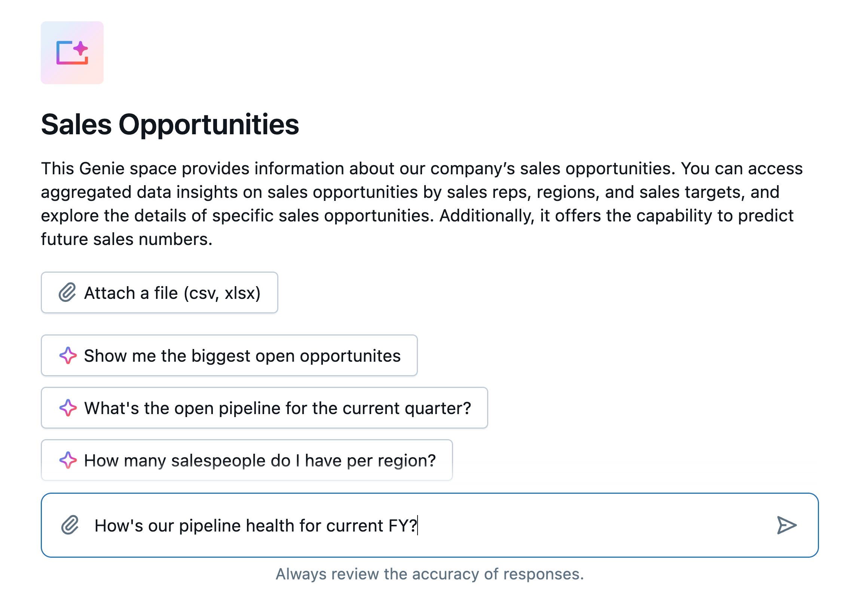Click sparkle icon beside 'Show me the biggest'
Image resolution: width=868 pixels, height=597 pixels.
coord(68,355)
